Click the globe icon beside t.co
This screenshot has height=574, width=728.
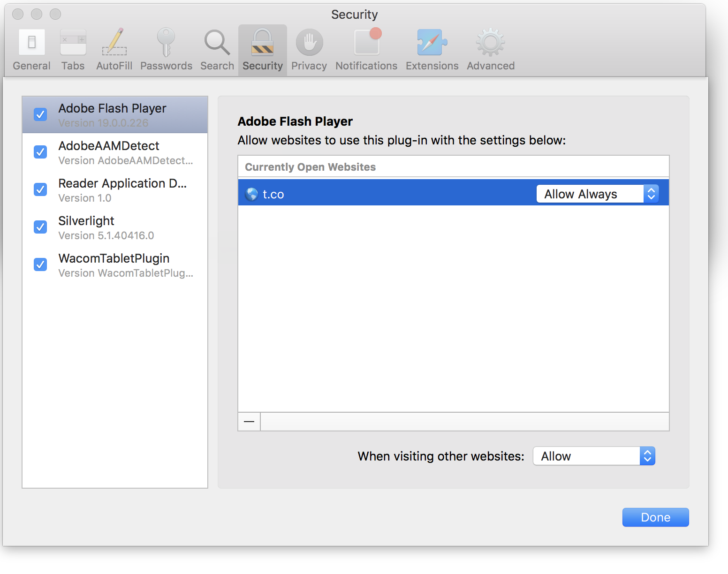[x=252, y=194]
